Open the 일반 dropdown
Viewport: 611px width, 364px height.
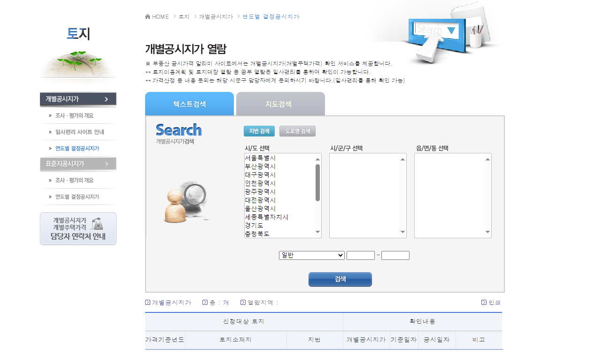click(x=311, y=255)
